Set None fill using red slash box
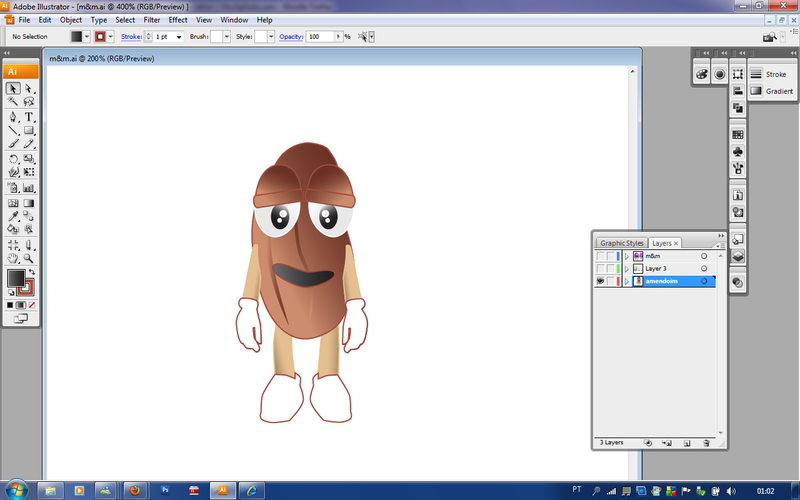The image size is (800, 500). (32, 305)
